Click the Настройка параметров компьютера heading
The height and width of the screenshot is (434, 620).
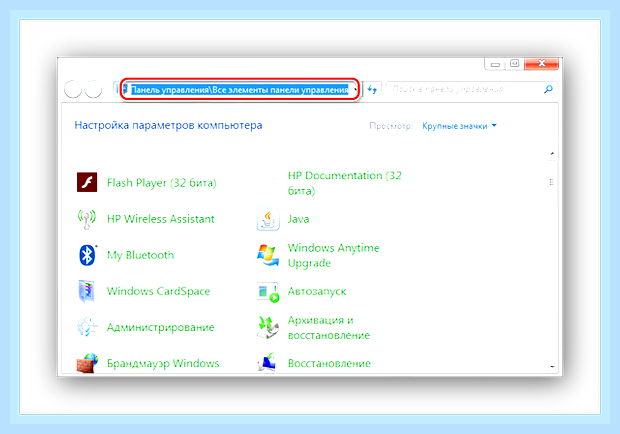[x=168, y=125]
